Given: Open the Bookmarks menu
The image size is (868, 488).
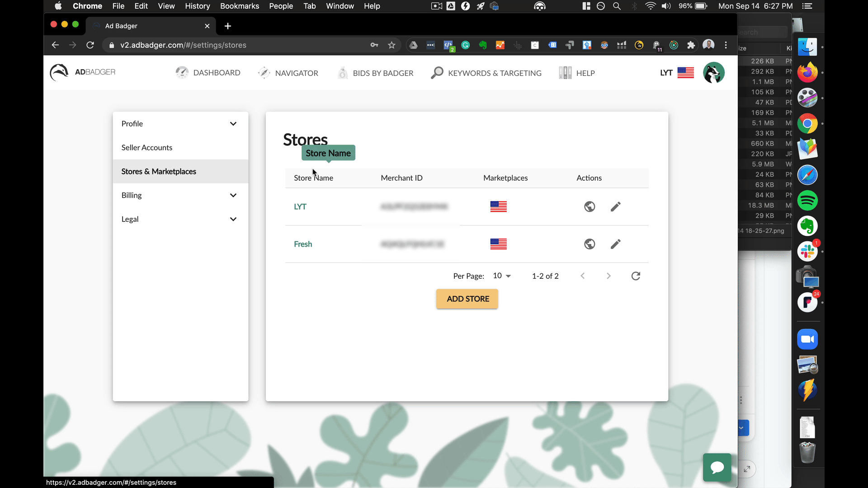Looking at the screenshot, I should point(240,6).
